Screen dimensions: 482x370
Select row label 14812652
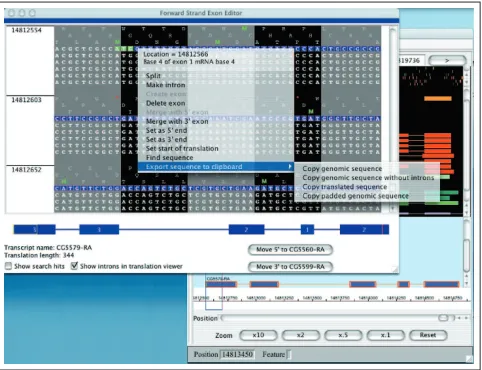click(x=27, y=170)
